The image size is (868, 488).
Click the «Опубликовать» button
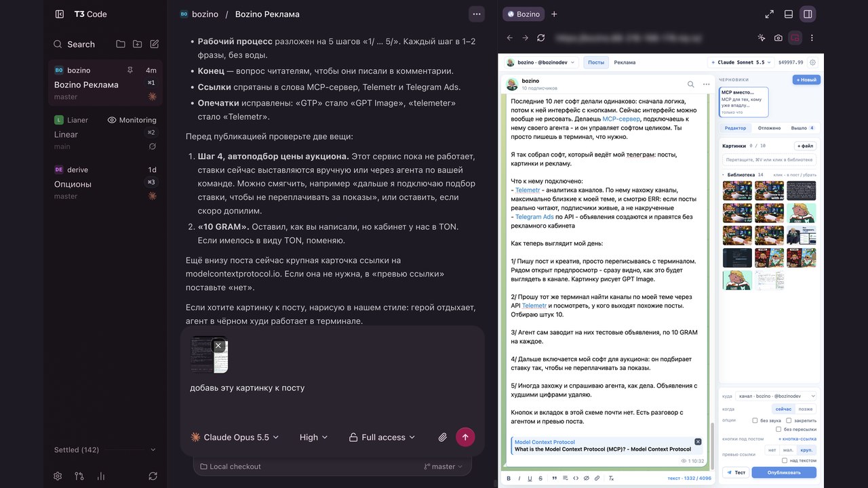(x=784, y=472)
